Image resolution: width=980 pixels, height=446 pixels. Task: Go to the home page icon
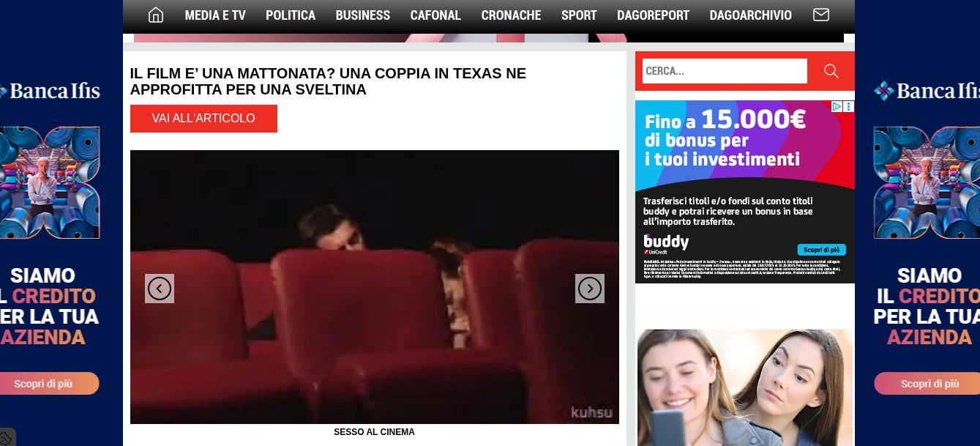pyautogui.click(x=156, y=15)
